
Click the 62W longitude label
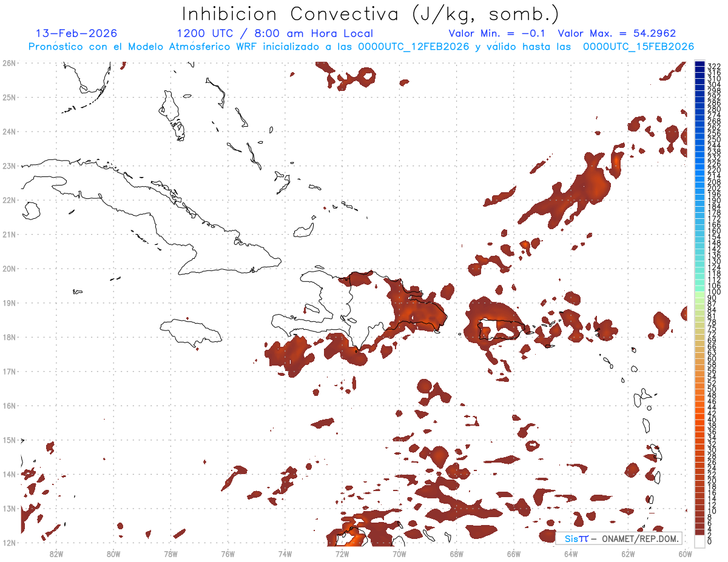(628, 553)
